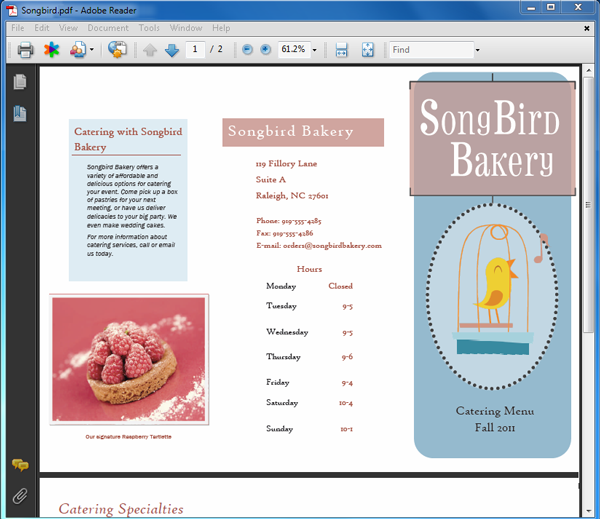This screenshot has width=600, height=519.
Task: Open the Edit menu
Action: pos(42,28)
